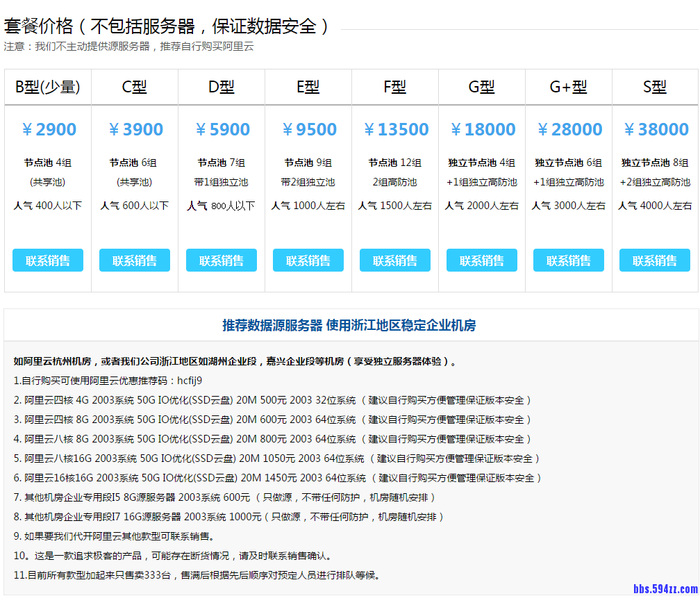Open the bbs.594zz.com link
The width and height of the screenshot is (700, 596).
pyautogui.click(x=667, y=588)
